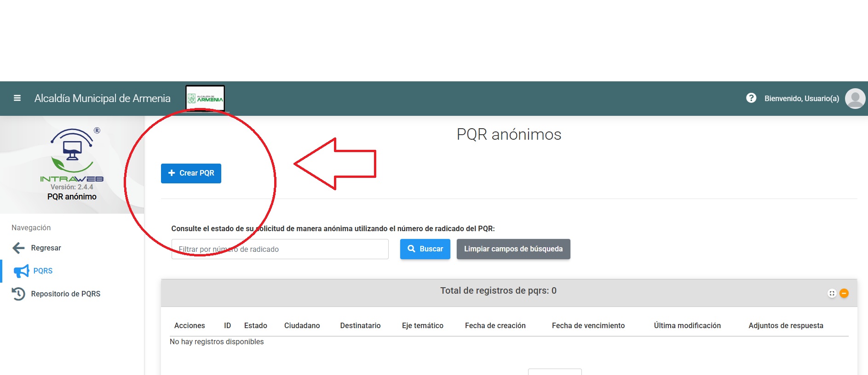Expand records table to fullscreen

pos(832,293)
